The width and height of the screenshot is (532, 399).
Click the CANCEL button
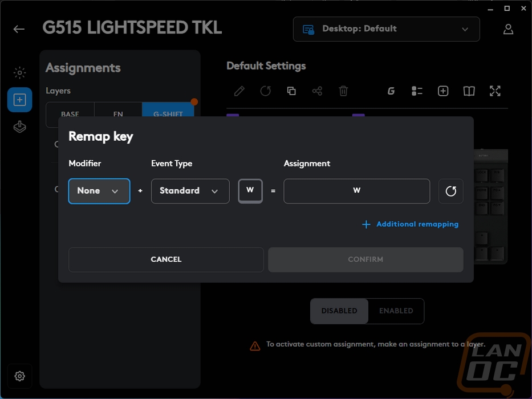166,259
